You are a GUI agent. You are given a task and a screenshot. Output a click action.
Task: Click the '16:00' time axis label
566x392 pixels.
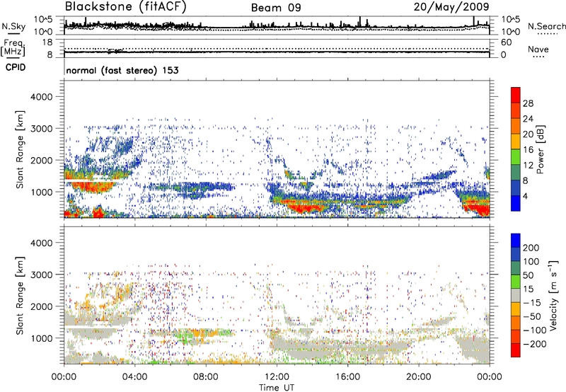point(347,377)
